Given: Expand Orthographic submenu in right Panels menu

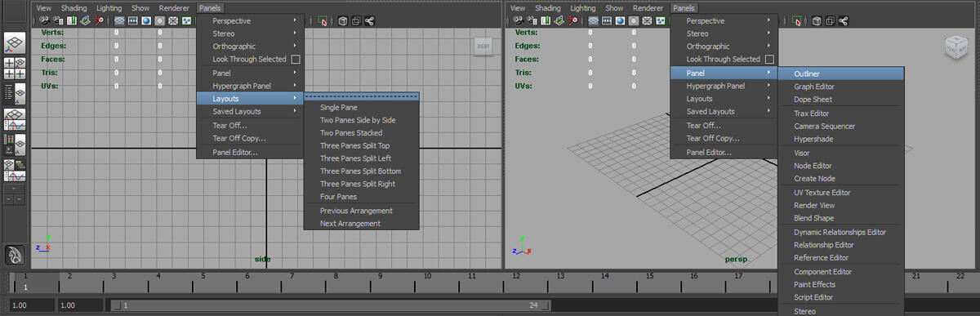Looking at the screenshot, I should tap(724, 47).
